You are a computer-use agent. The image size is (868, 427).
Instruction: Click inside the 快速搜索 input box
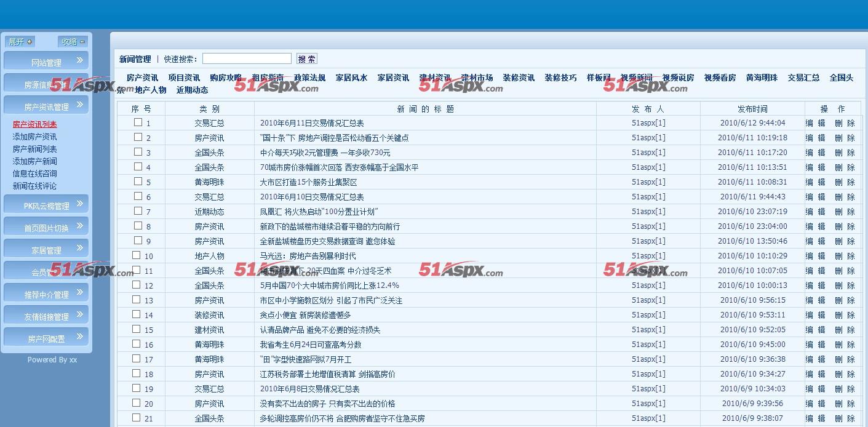[246, 58]
